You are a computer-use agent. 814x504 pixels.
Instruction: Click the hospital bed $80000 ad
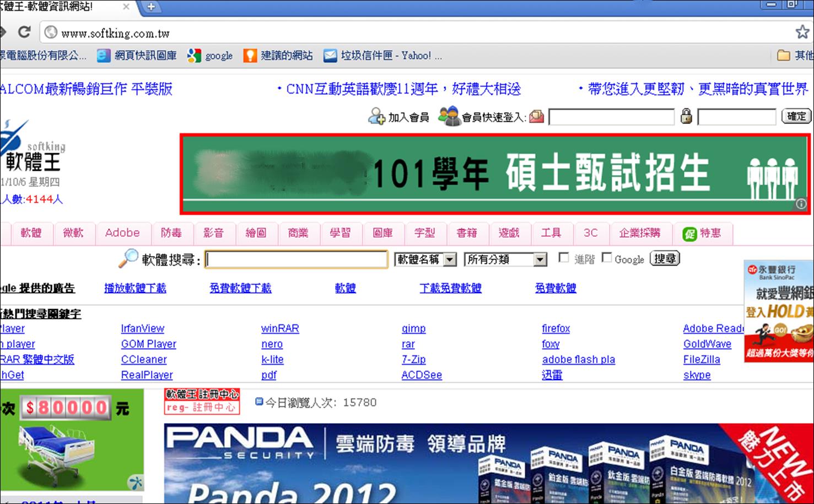coord(72,441)
